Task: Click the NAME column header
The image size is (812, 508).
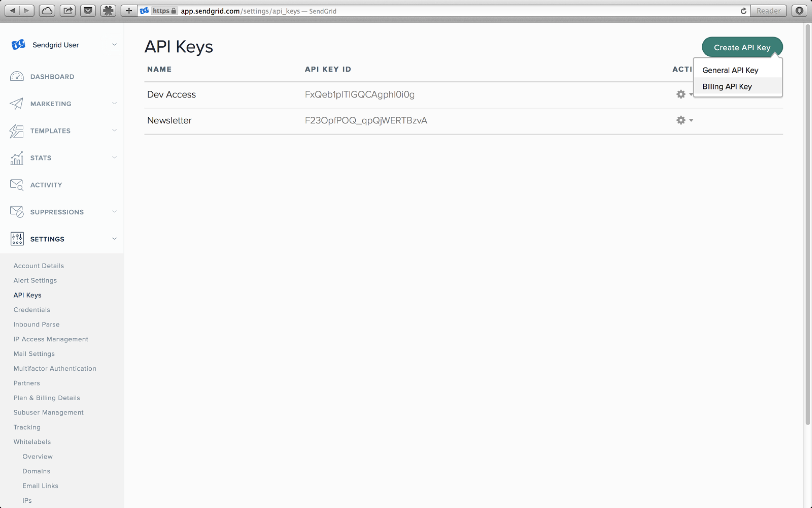Action: pos(160,69)
